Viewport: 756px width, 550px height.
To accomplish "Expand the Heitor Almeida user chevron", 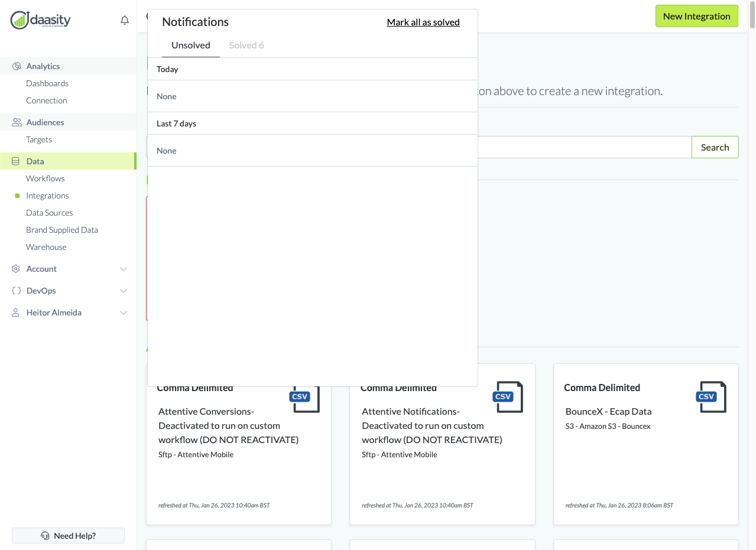I will pyautogui.click(x=124, y=313).
